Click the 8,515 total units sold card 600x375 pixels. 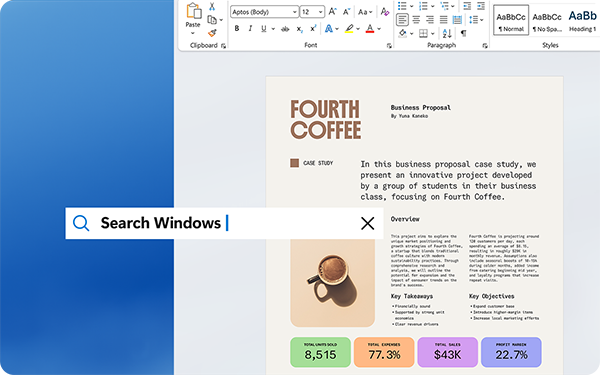pos(321,352)
